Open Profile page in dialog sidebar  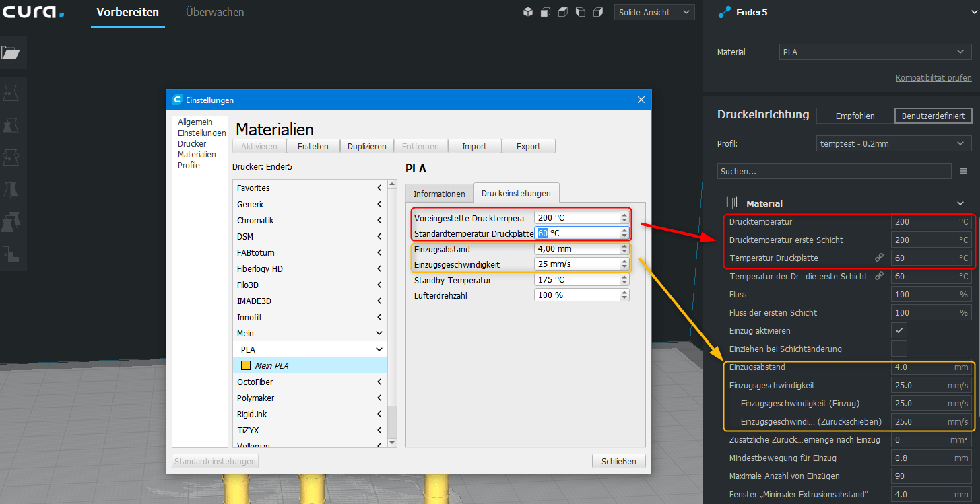pyautogui.click(x=189, y=166)
